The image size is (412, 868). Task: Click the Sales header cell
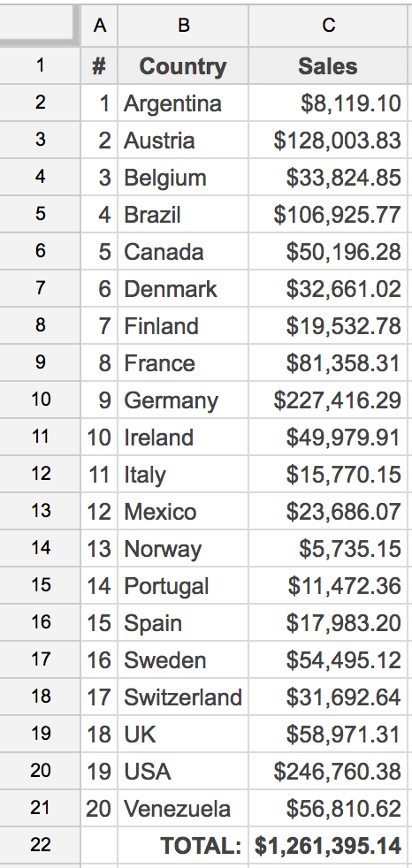(328, 66)
